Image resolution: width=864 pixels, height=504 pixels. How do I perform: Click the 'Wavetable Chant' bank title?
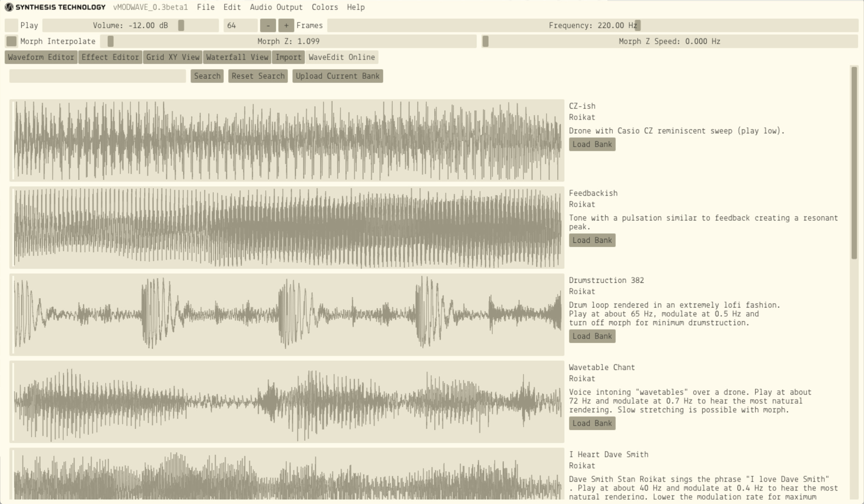pyautogui.click(x=602, y=368)
